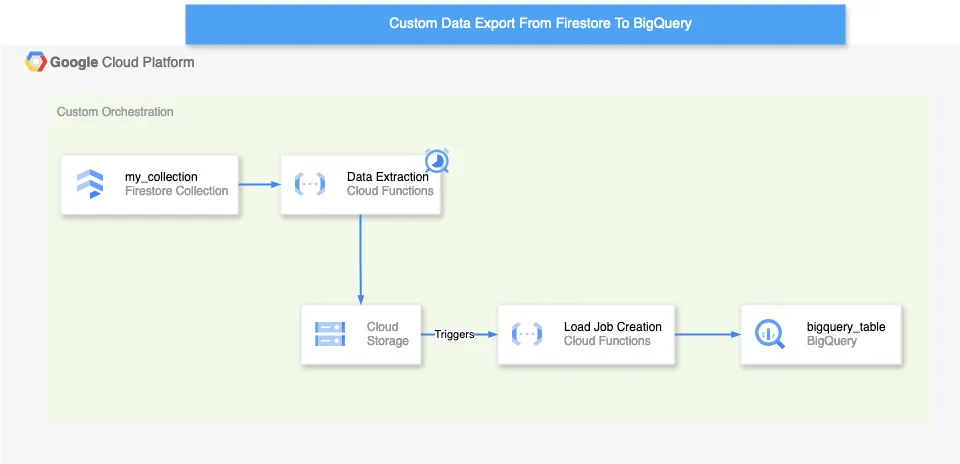The image size is (960, 464).
Task: Click the scheduler clock icon on Data Extraction
Action: click(437, 161)
